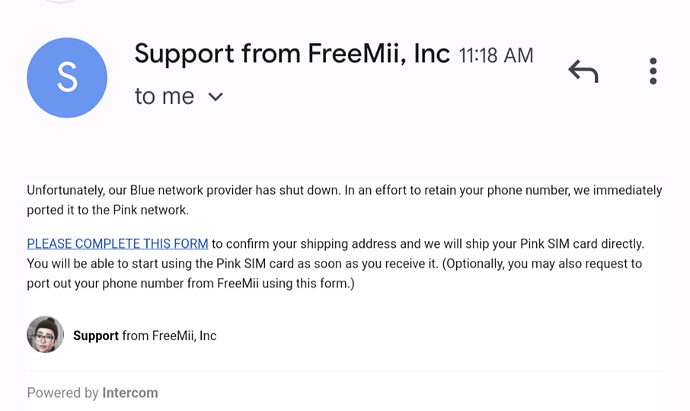Tap the partial circle at top-left edge

(61, 1)
